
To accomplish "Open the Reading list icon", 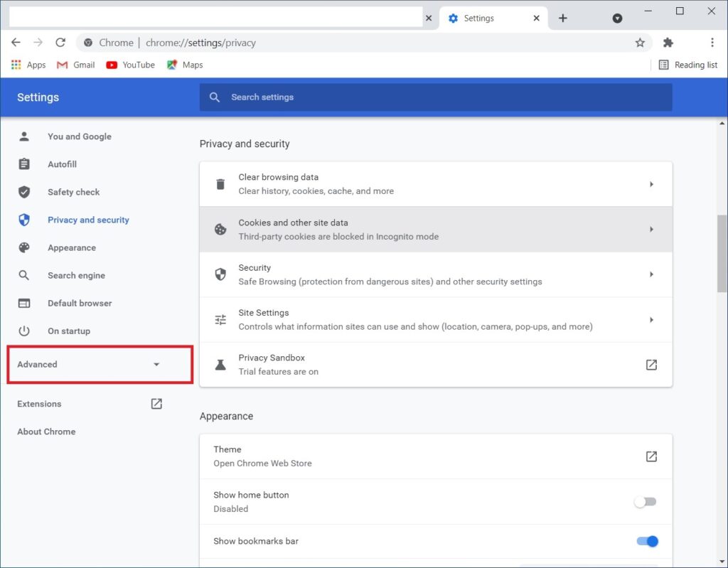I will [x=663, y=65].
